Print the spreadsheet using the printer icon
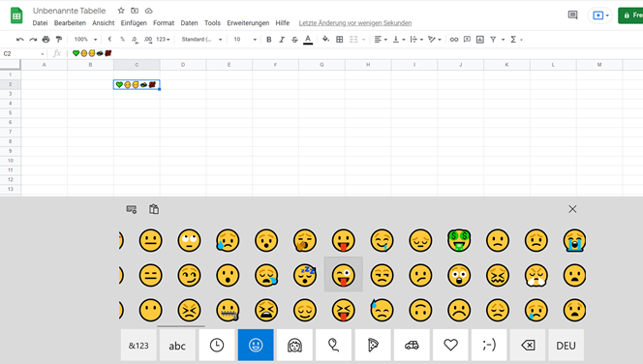This screenshot has width=643, height=364. pos(46,40)
